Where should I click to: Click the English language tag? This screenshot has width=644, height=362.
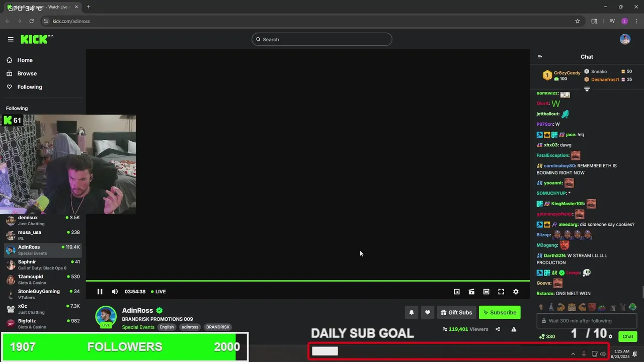pos(167,327)
